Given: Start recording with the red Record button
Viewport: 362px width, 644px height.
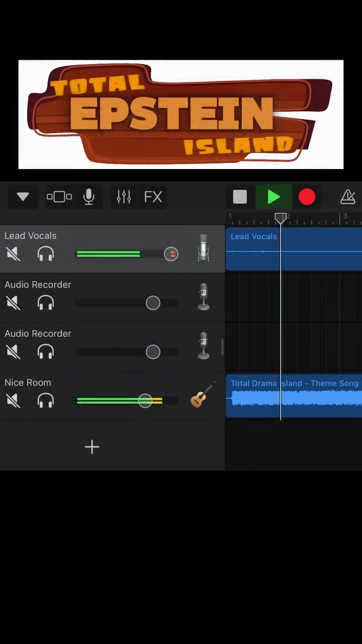Looking at the screenshot, I should click(x=307, y=197).
